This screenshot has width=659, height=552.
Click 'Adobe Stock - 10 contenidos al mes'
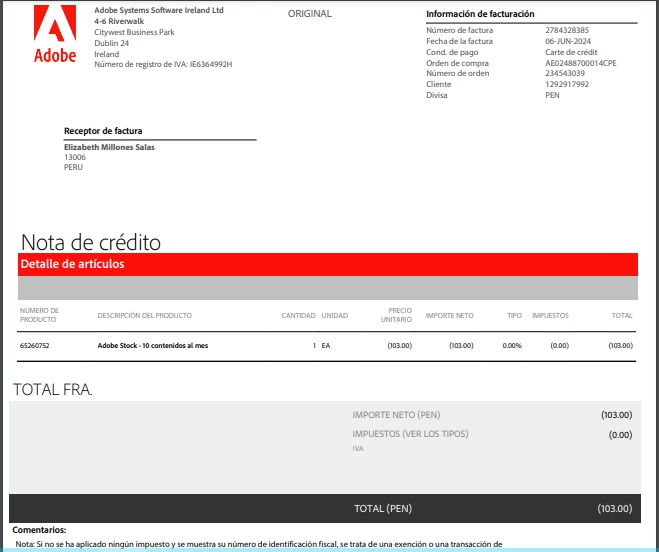point(153,346)
